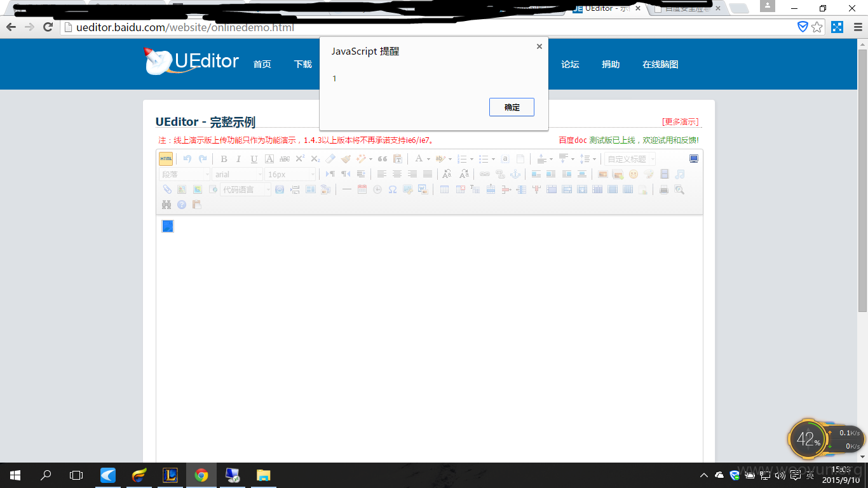This screenshot has width=868, height=488.
Task: Click 确定 in the JavaScript alert
Action: point(512,107)
